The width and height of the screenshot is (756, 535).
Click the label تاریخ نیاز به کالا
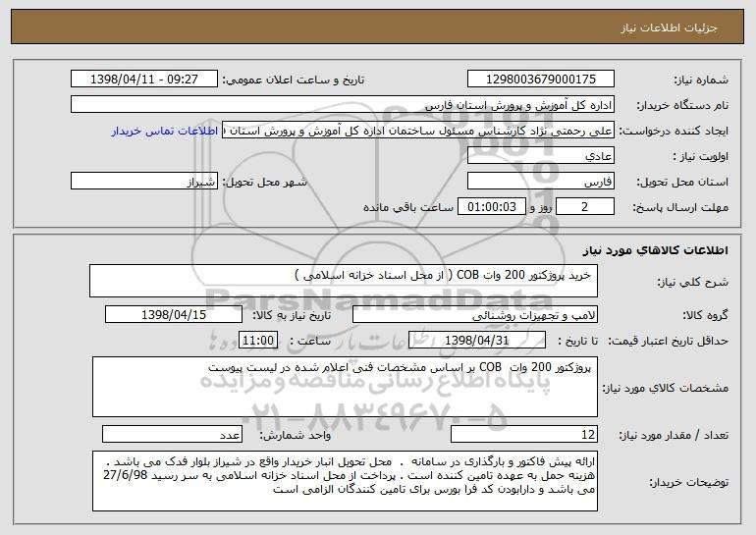(292, 316)
